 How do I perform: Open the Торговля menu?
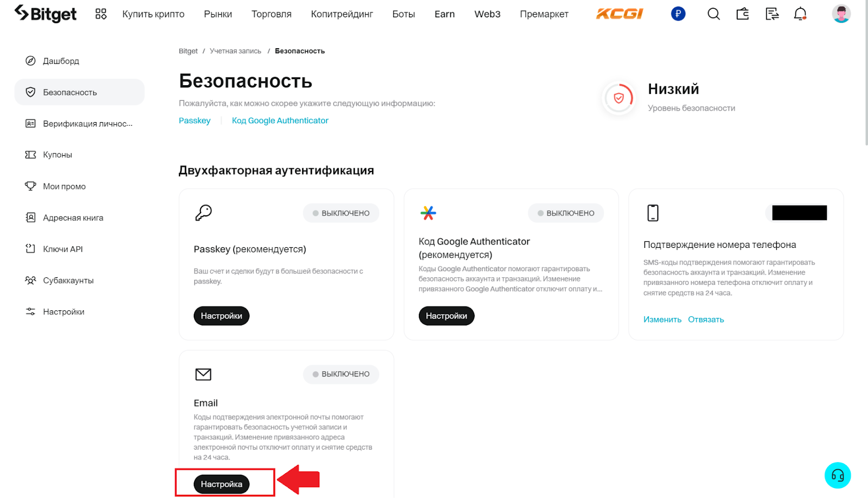tap(271, 14)
